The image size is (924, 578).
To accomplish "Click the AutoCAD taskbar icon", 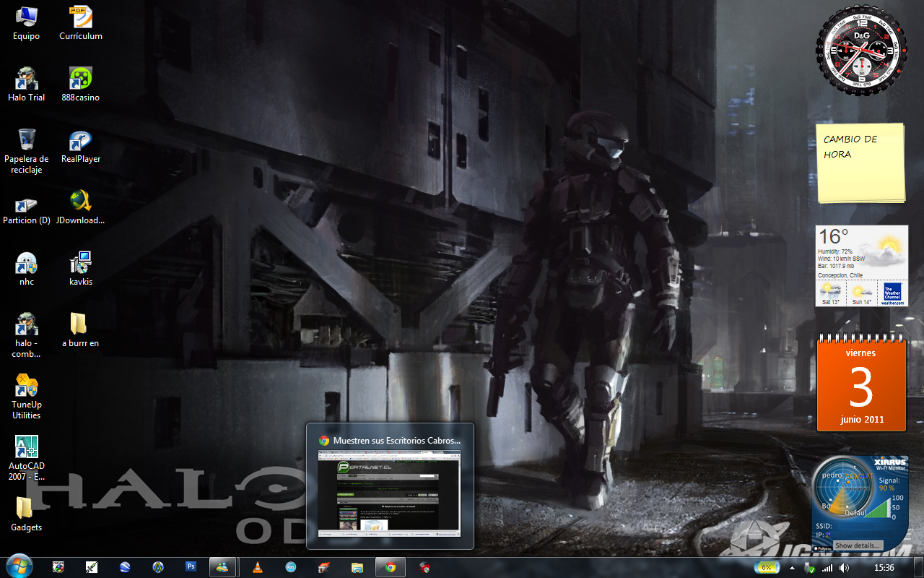I will (158, 567).
